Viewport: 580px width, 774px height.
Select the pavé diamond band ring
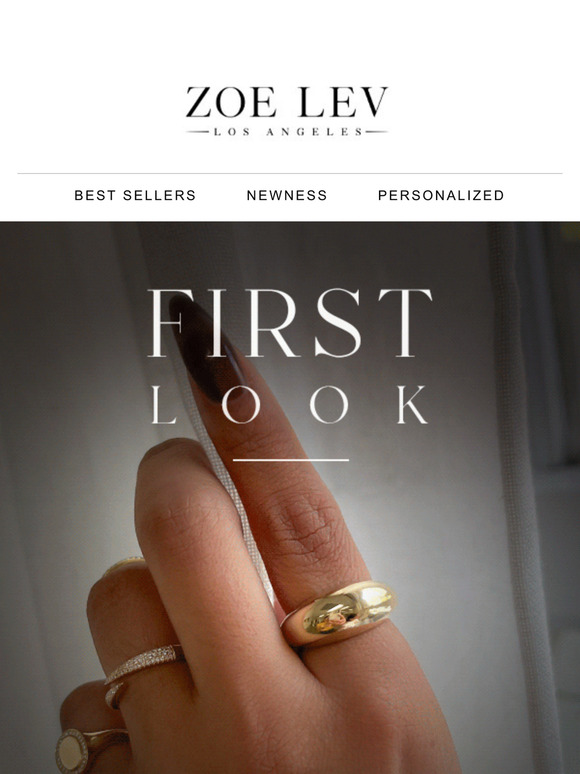pyautogui.click(x=143, y=663)
